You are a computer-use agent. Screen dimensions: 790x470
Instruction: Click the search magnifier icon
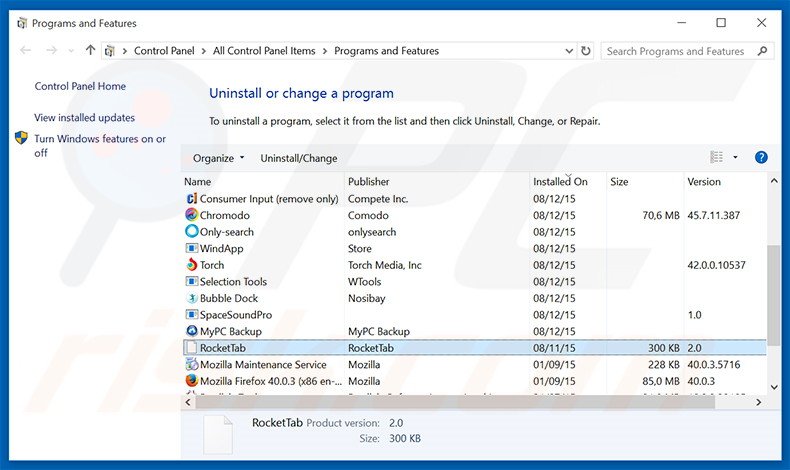coord(762,51)
